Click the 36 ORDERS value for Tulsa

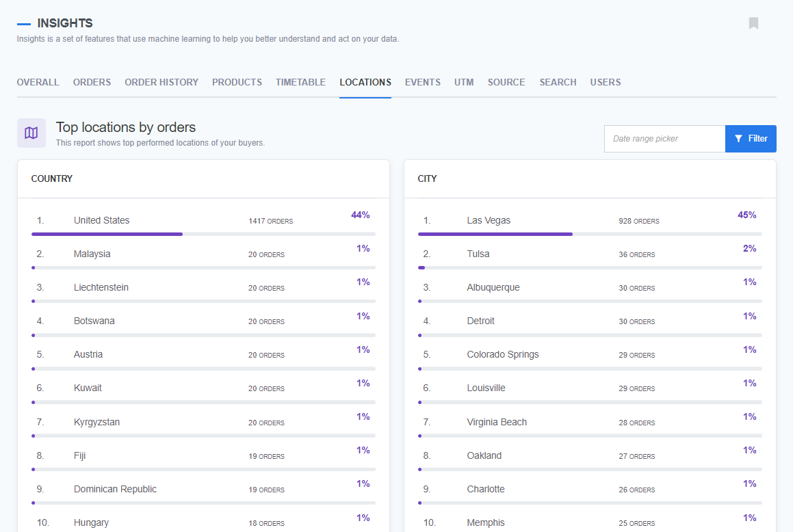pyautogui.click(x=637, y=254)
